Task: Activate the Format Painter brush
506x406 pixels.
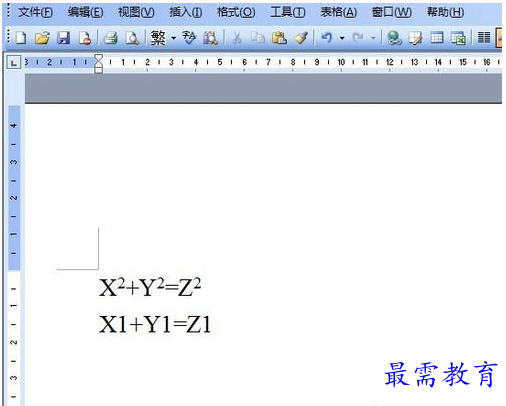Action: point(301,38)
